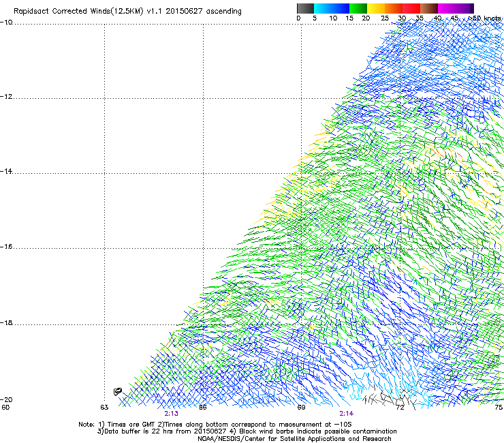Click the "30" label under the color scale
This screenshot has width=504, height=443.
[402, 18]
